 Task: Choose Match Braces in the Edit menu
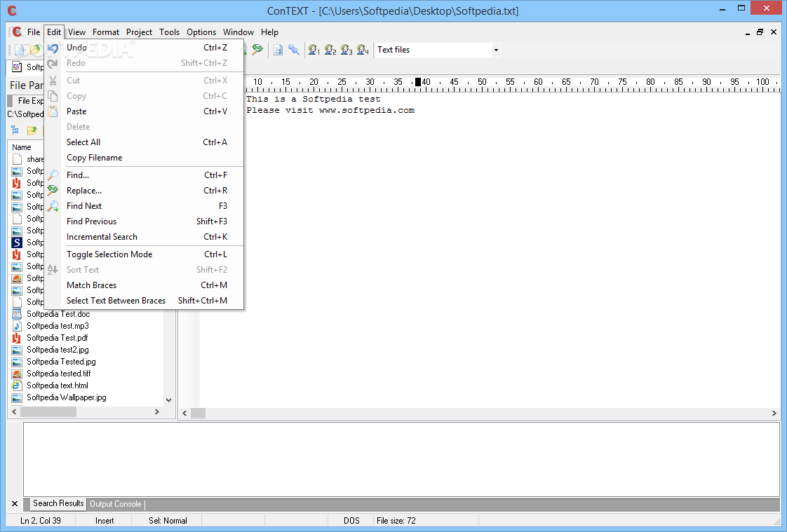click(144, 285)
